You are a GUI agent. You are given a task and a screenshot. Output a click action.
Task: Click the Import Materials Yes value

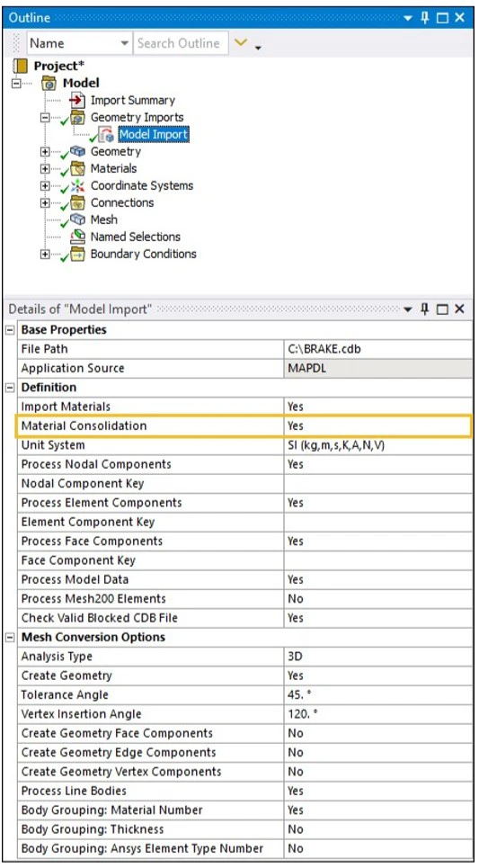coord(377,407)
